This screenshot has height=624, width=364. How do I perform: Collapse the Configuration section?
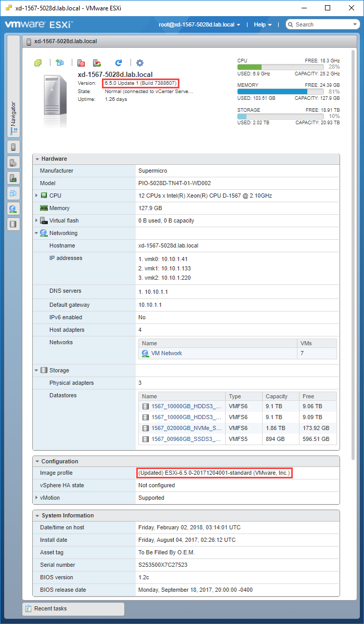point(37,461)
